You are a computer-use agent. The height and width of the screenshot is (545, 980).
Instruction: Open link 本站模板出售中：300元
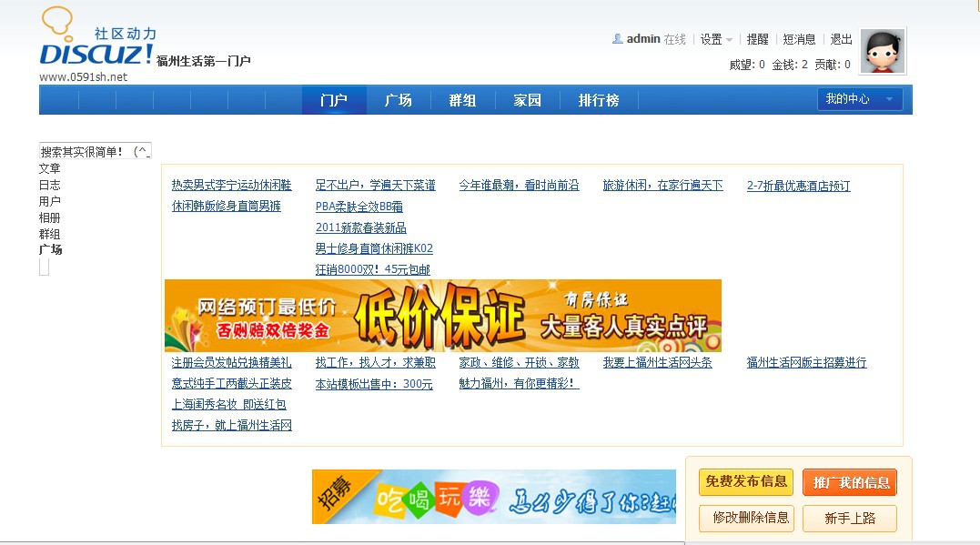(374, 384)
